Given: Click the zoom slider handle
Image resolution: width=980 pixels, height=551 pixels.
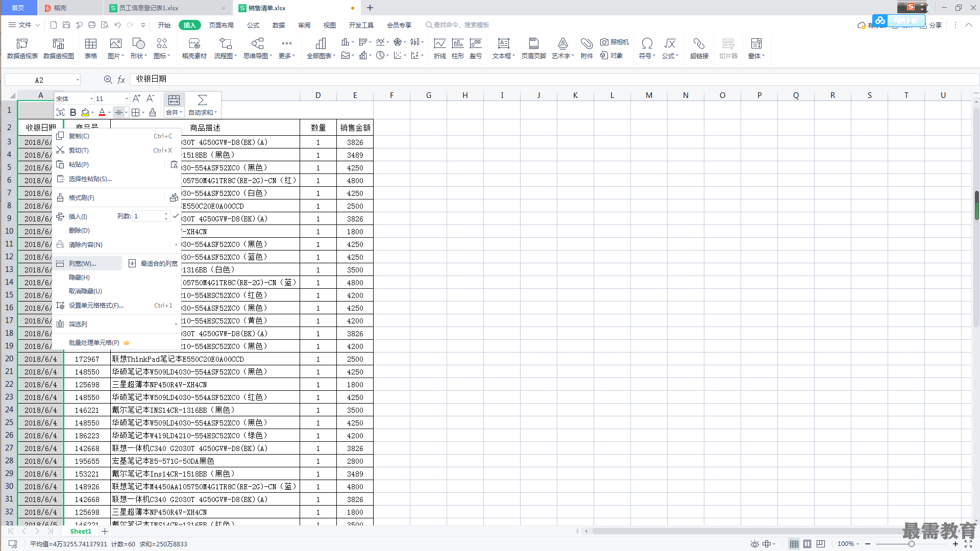Looking at the screenshot, I should click(911, 544).
